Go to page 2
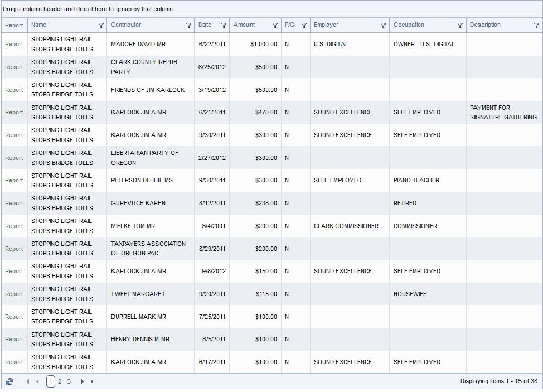This screenshot has height=392, width=543. (x=60, y=381)
